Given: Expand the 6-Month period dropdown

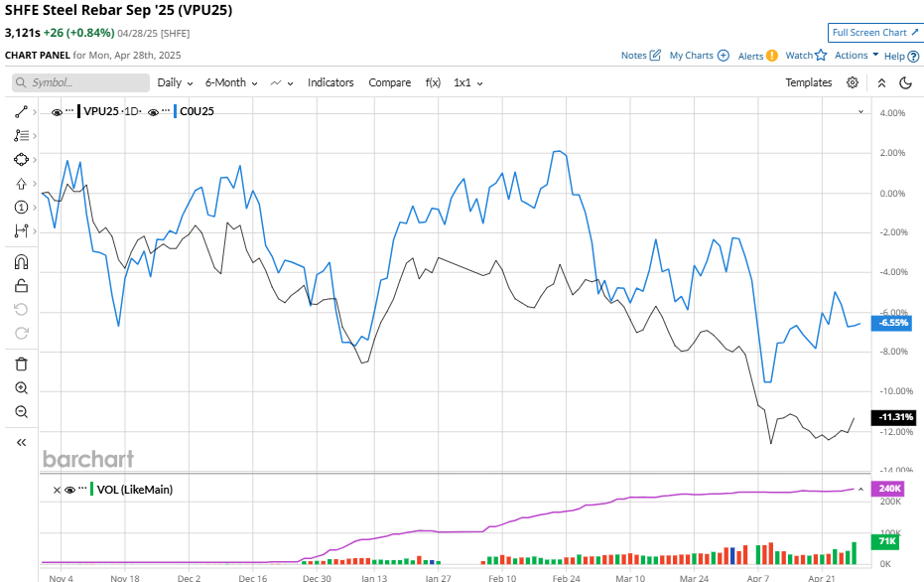Looking at the screenshot, I should click(x=231, y=82).
